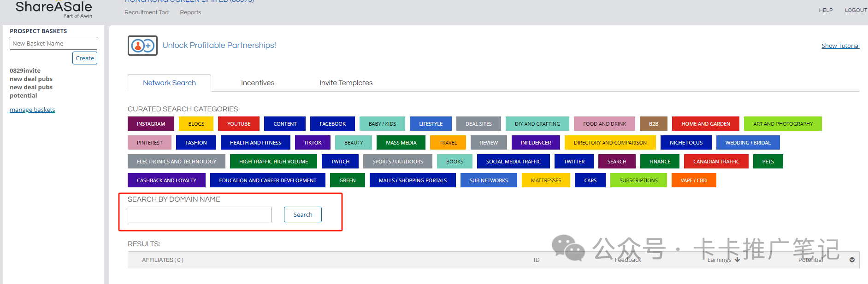Image resolution: width=868 pixels, height=284 pixels.
Task: Switch to the Incentives tab
Action: [257, 83]
